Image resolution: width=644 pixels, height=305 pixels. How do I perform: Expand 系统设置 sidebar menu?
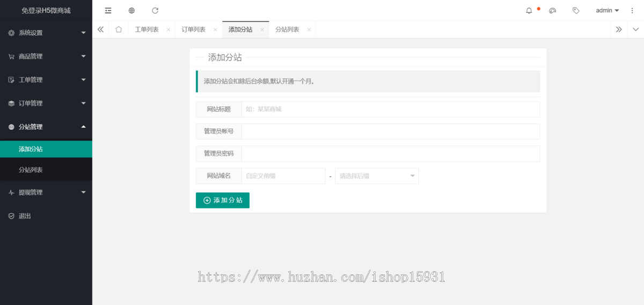[x=46, y=33]
